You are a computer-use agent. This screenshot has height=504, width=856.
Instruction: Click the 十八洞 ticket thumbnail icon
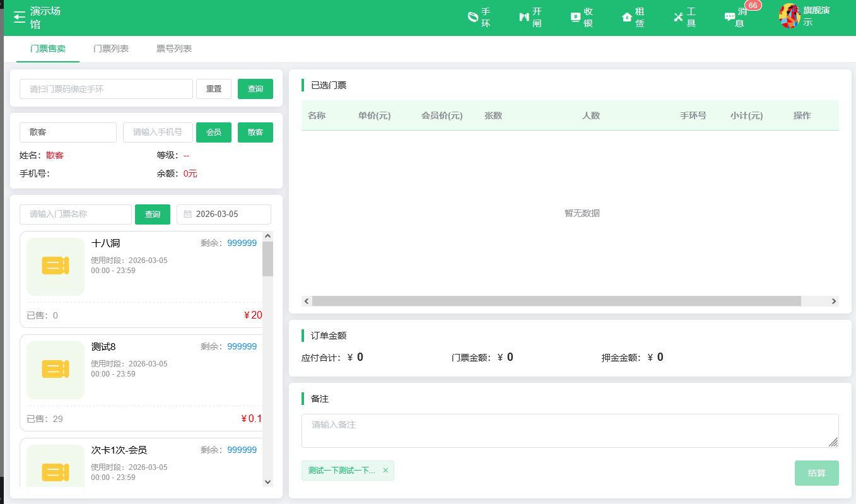tap(56, 266)
